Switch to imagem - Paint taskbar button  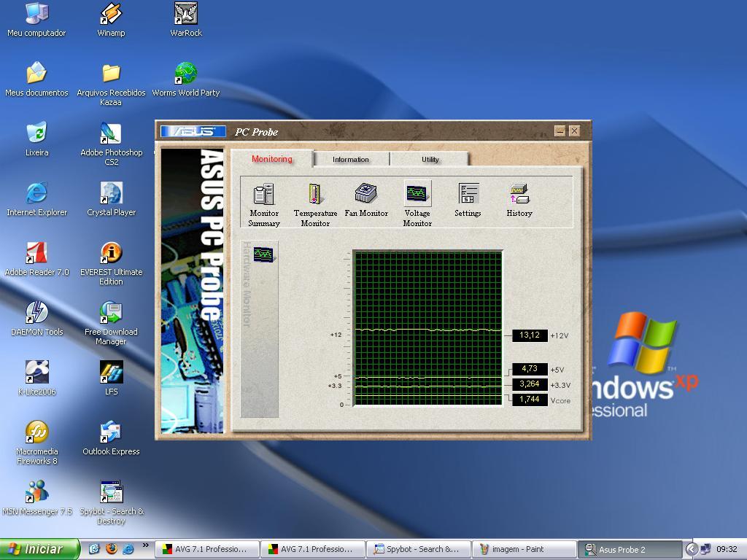pos(524,549)
